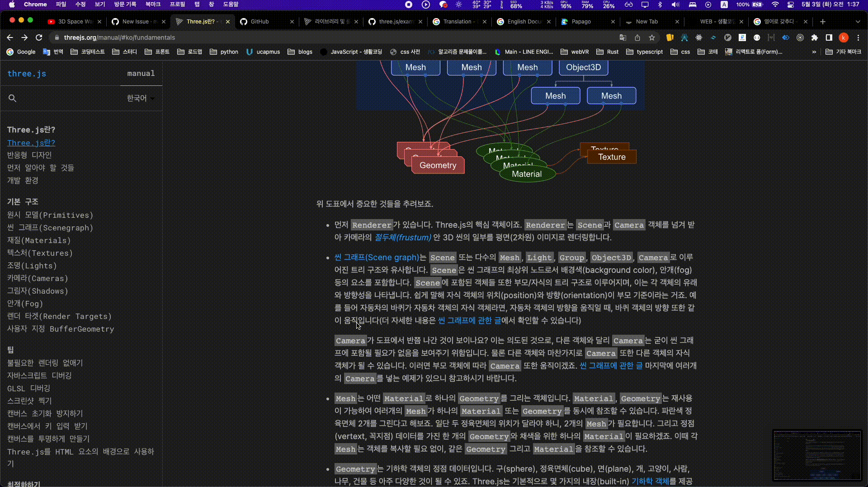Open the 그림자(Shadows) sidebar link

click(38, 291)
